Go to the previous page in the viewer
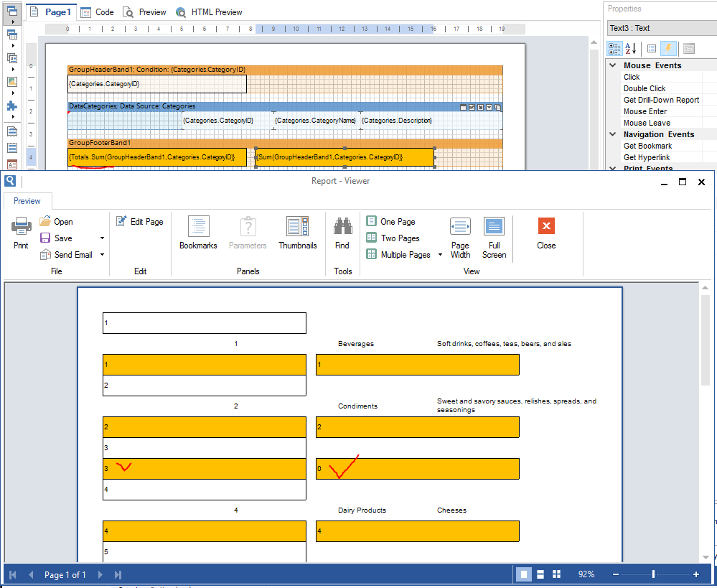 [x=31, y=575]
